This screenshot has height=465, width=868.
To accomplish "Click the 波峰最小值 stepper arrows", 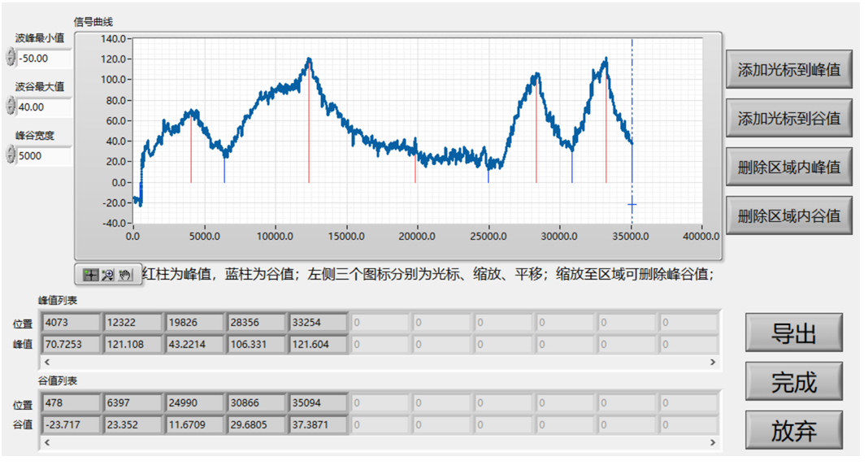I will tap(10, 58).
